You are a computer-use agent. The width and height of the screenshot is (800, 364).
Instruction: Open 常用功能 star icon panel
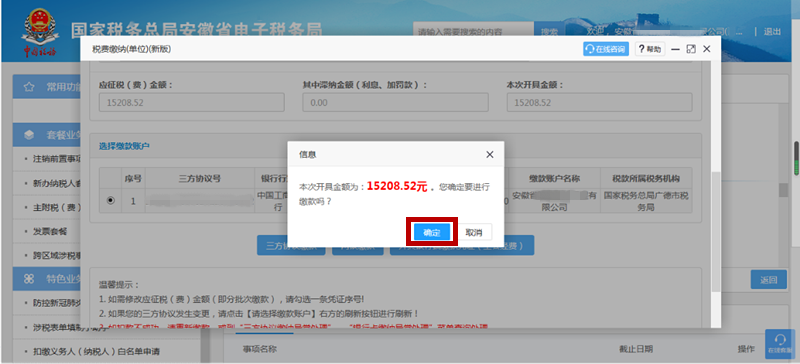[x=29, y=87]
